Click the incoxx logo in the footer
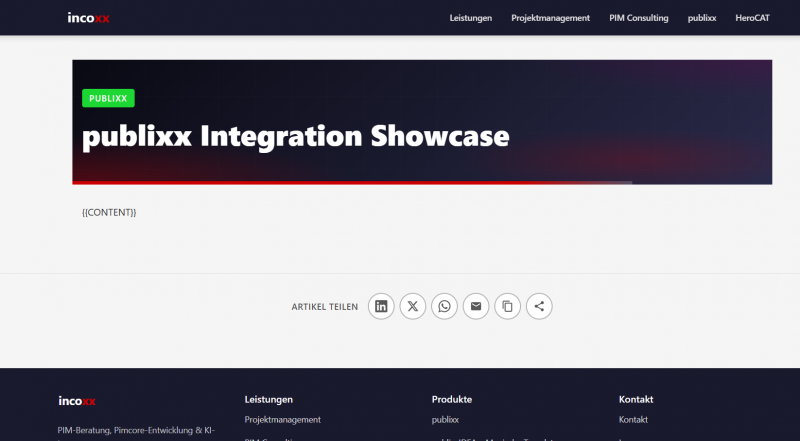This screenshot has width=800, height=441. 77,401
